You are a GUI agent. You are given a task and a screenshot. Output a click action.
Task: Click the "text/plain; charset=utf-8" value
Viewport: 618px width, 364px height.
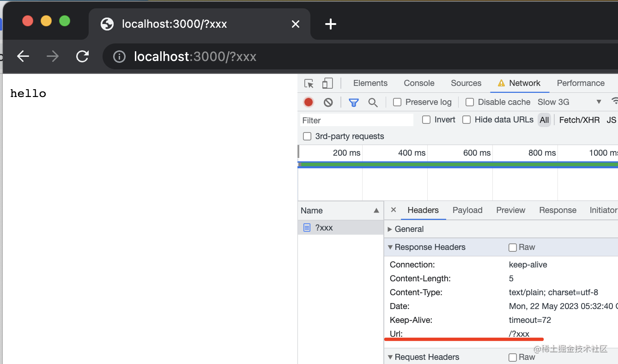pos(553,292)
